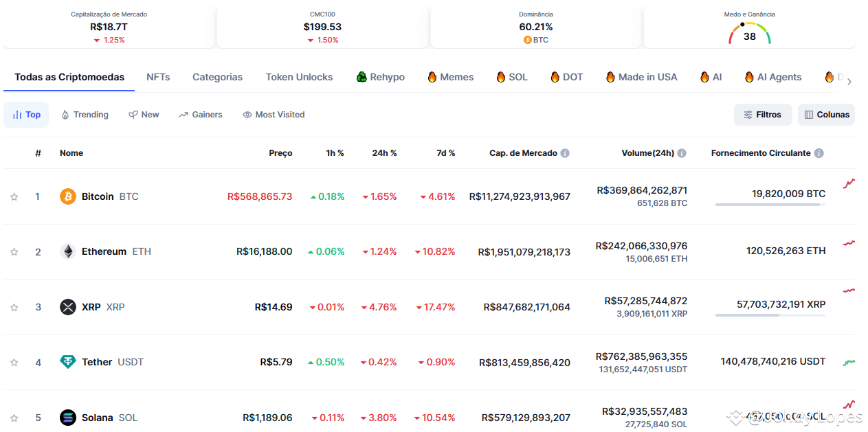Sort table by 1h % column

pos(335,153)
